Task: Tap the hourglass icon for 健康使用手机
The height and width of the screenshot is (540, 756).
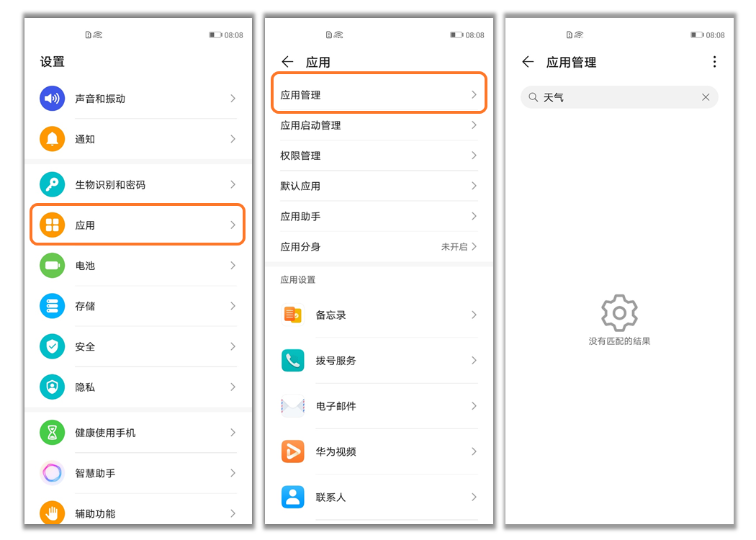Action: (52, 432)
